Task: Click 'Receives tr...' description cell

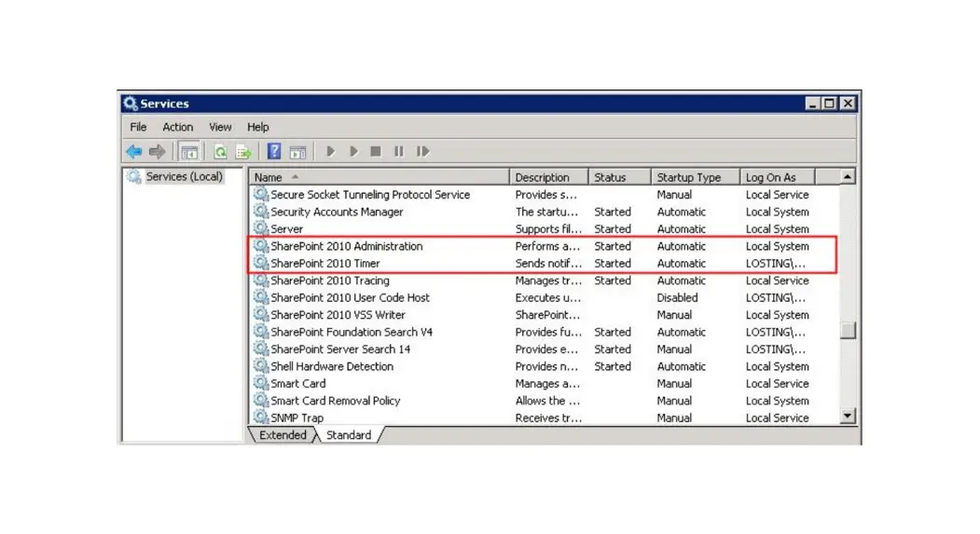Action: click(x=548, y=418)
